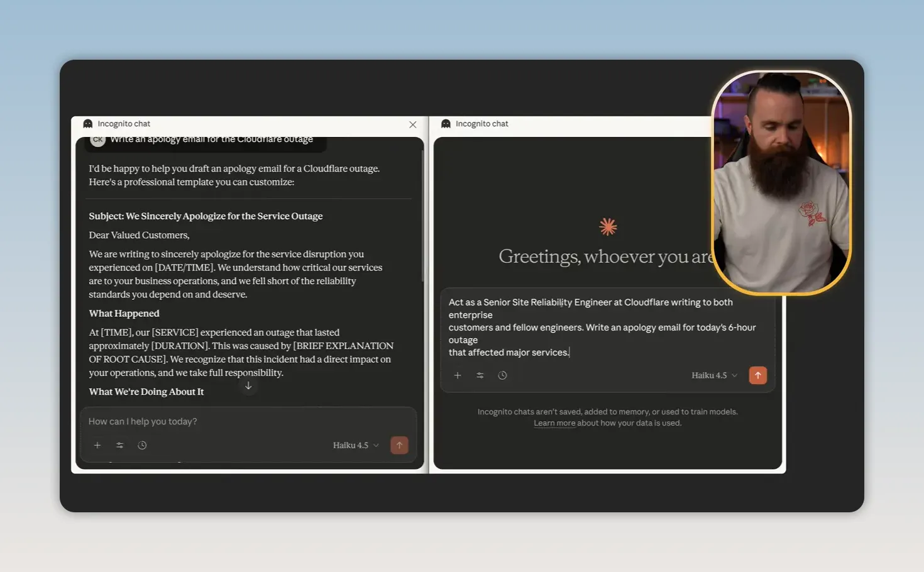Screen dimensions: 924x572
Task: Click the clock icon in right chat input
Action: point(502,375)
